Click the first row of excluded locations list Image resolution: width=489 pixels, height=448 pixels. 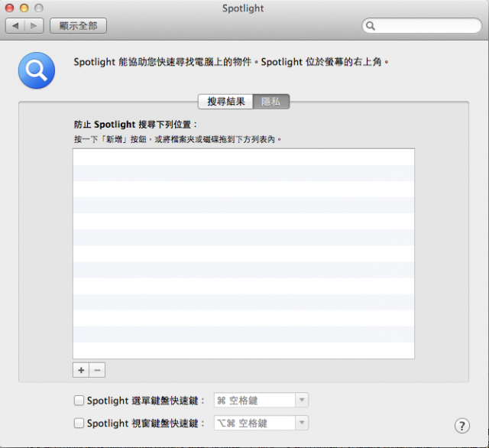(x=244, y=157)
